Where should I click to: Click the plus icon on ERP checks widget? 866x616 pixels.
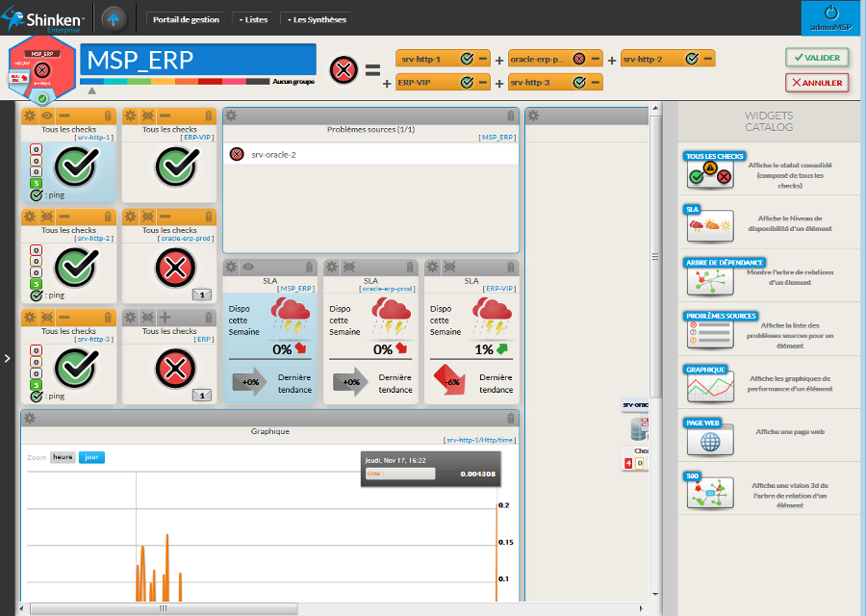point(165,317)
